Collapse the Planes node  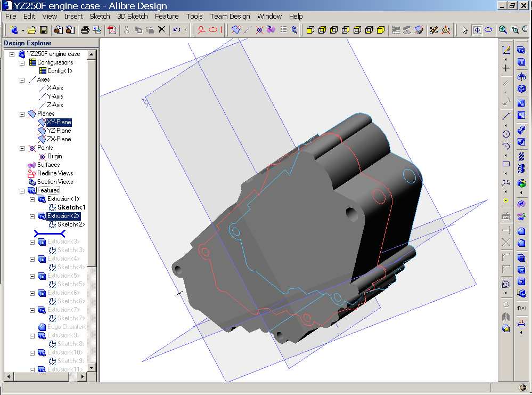(22, 114)
